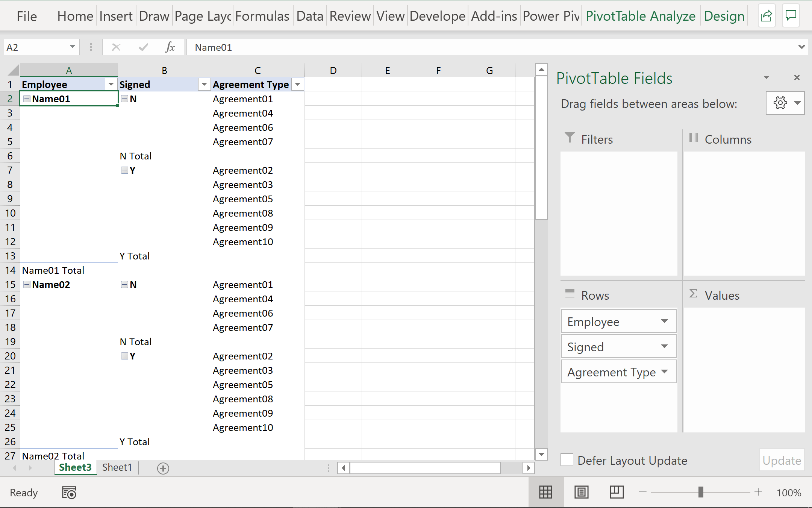Open the Comments icon in ribbon
The height and width of the screenshot is (508, 812).
791,16
